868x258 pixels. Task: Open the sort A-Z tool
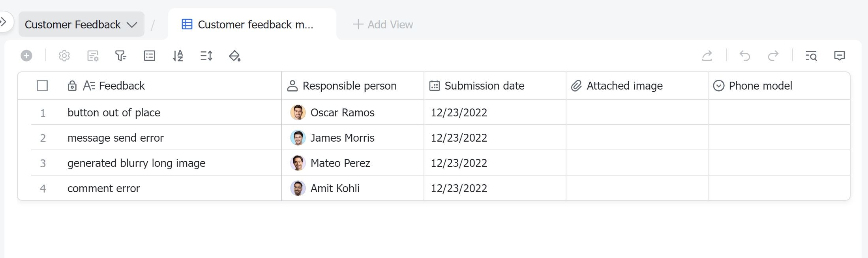(178, 56)
